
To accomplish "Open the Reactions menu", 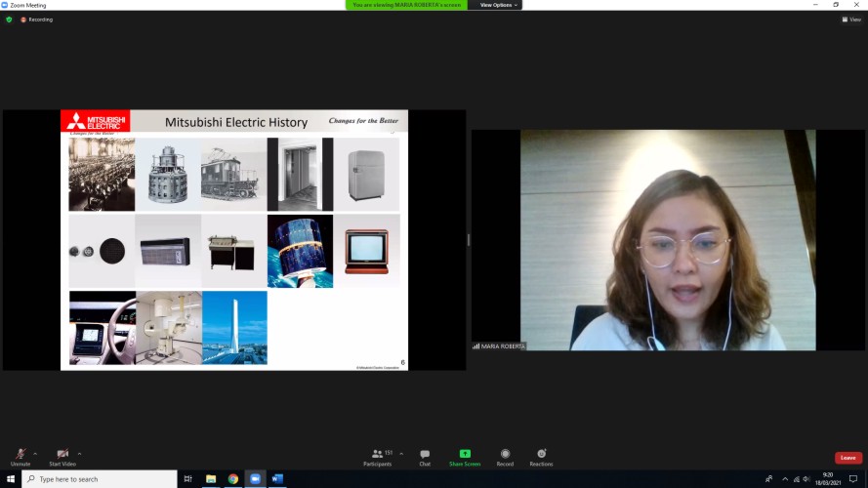I will point(541,457).
